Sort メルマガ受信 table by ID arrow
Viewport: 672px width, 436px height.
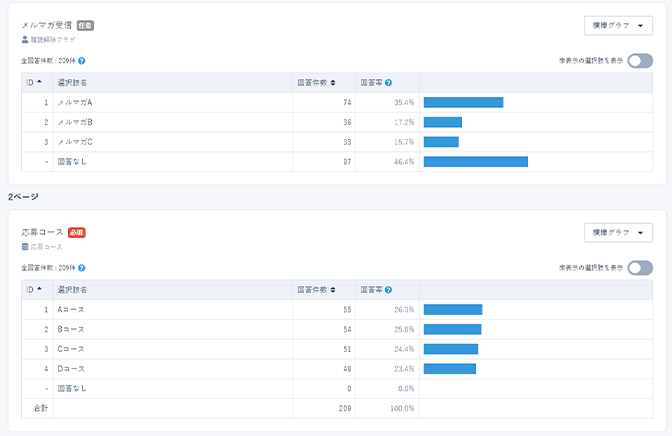coord(39,83)
